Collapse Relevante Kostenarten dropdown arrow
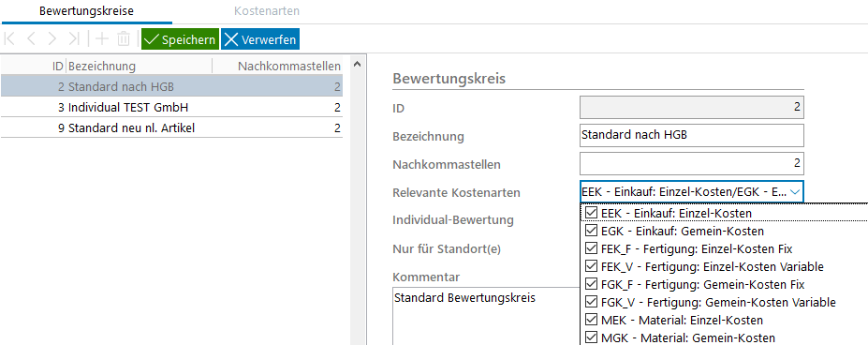868x345 pixels. pos(795,192)
